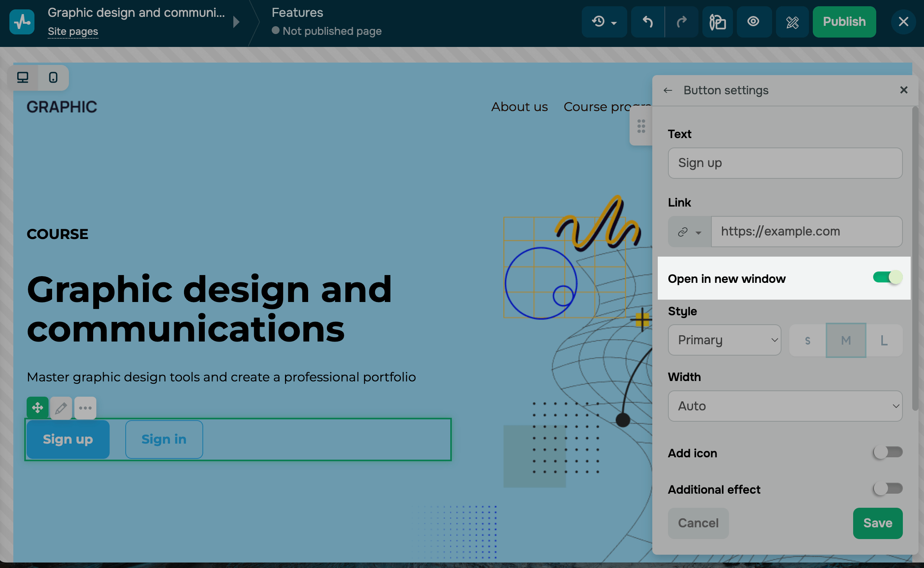924x568 pixels.
Task: Open the three-dot block options menu
Action: [x=85, y=408]
